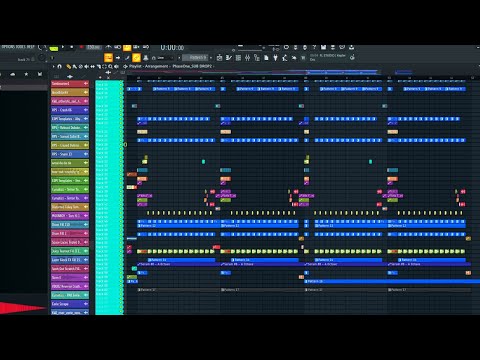The image size is (480, 360).
Task: Select 'Distorted Falling Tom' in picker list
Action: [70, 207]
